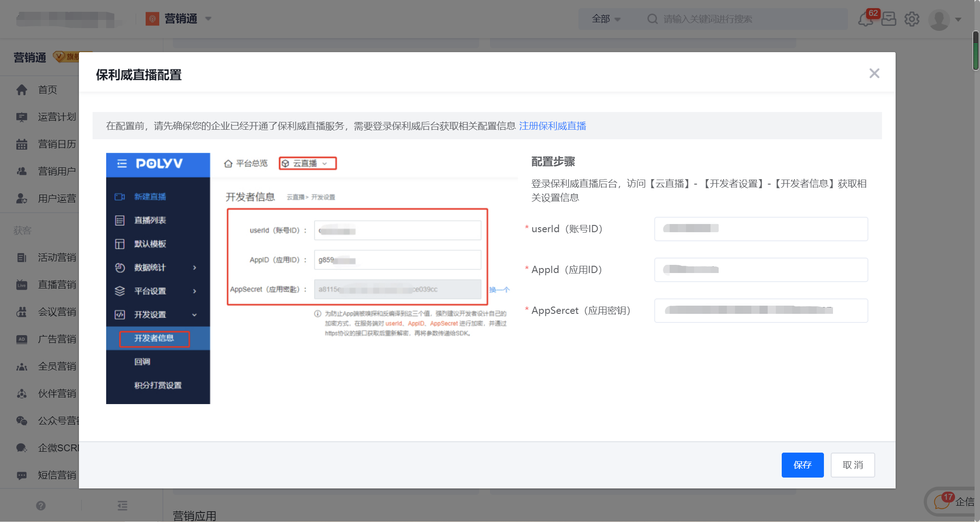This screenshot has width=980, height=522.
Task: Click the user avatar icon
Action: (x=939, y=19)
